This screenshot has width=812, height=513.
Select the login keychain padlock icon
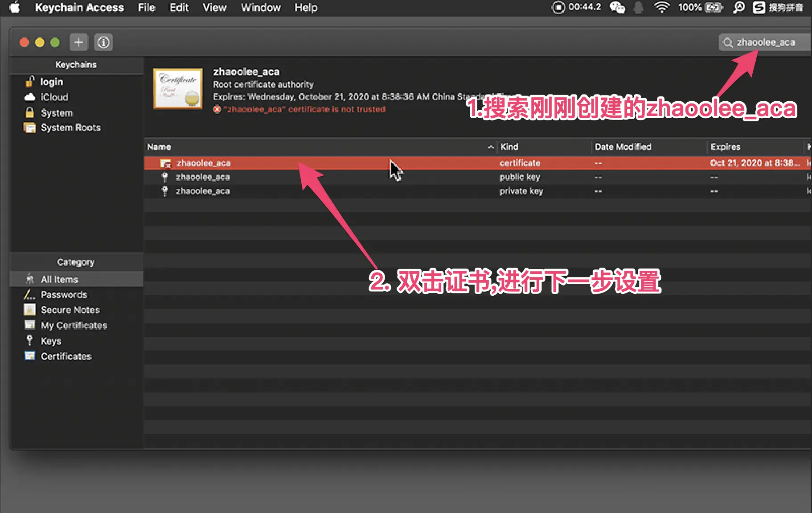[x=29, y=82]
